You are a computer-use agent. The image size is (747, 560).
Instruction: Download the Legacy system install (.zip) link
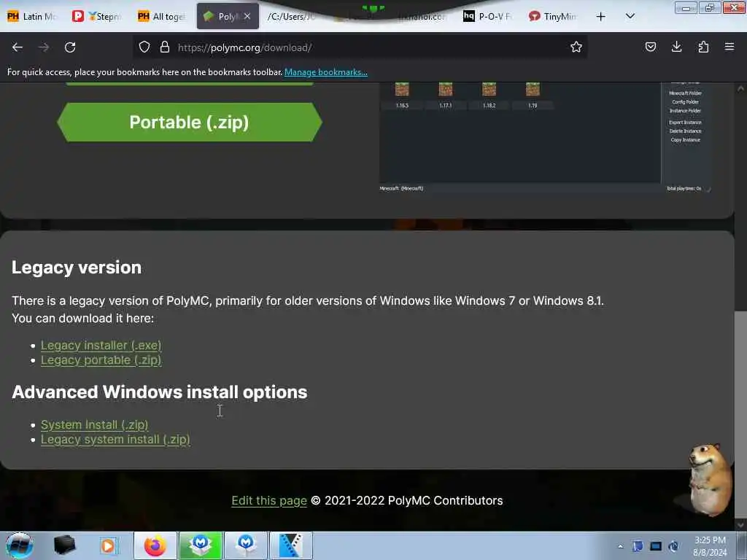pyautogui.click(x=115, y=439)
